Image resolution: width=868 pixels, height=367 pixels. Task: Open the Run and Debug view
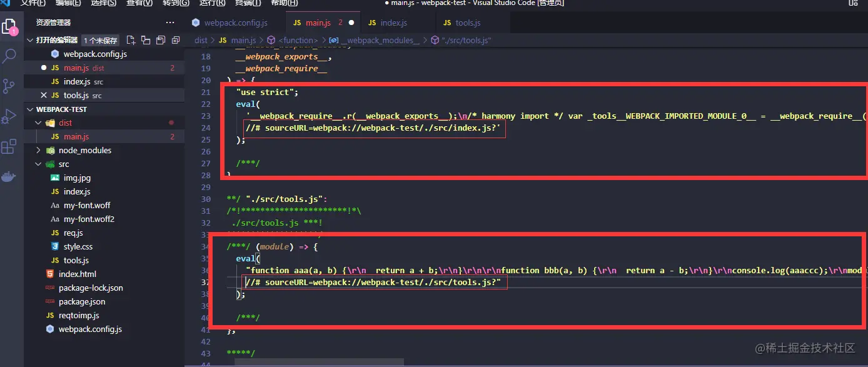tap(9, 117)
